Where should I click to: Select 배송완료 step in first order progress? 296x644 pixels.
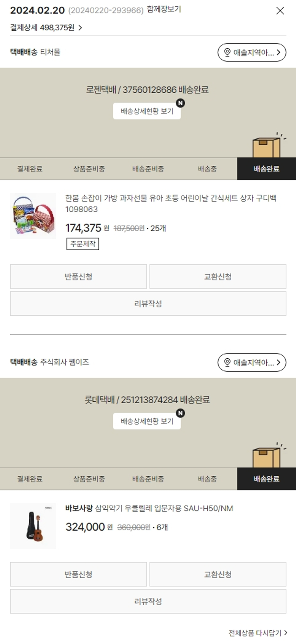266,169
